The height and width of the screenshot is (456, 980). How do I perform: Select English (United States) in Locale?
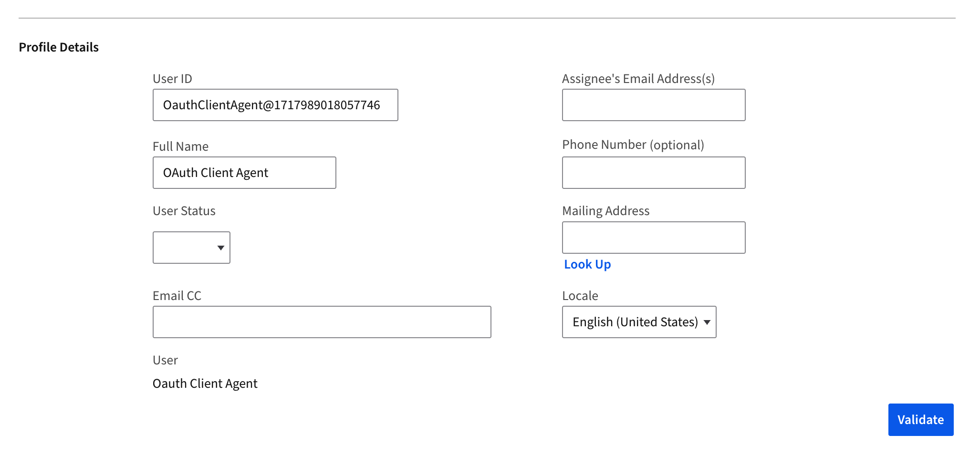click(x=634, y=322)
